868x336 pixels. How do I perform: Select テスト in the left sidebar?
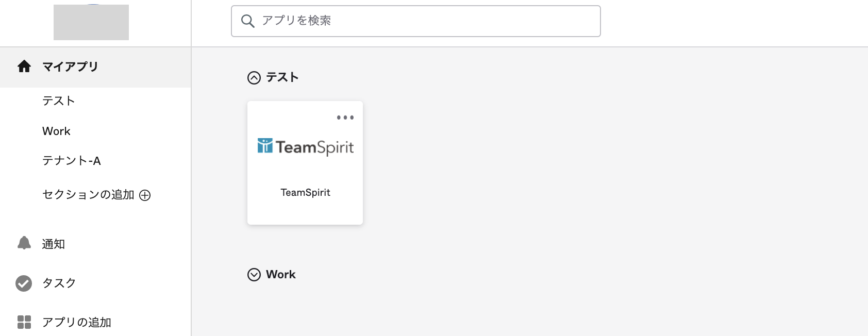(59, 101)
